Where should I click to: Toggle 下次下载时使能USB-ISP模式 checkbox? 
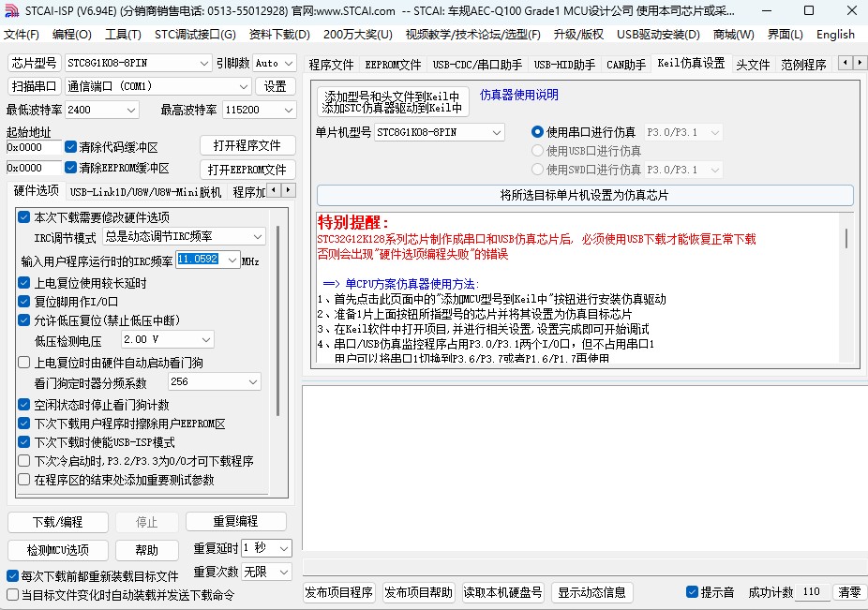(x=23, y=442)
